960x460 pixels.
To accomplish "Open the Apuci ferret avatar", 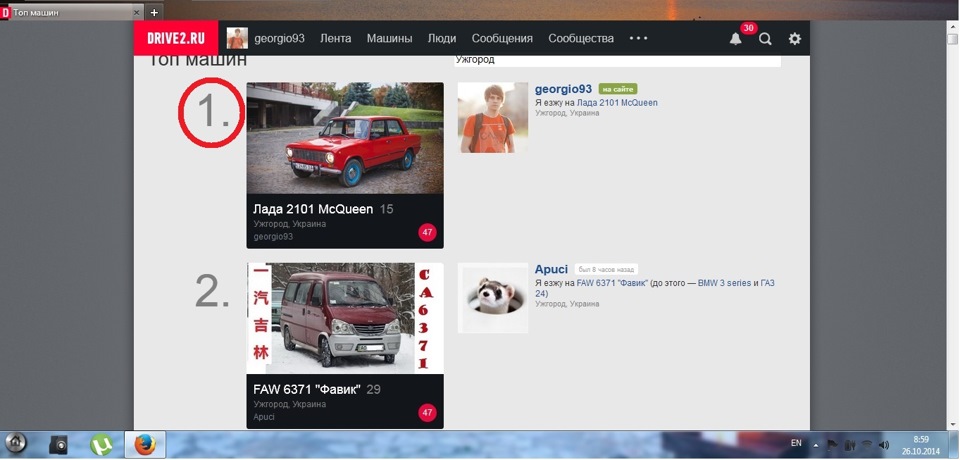I will 493,298.
